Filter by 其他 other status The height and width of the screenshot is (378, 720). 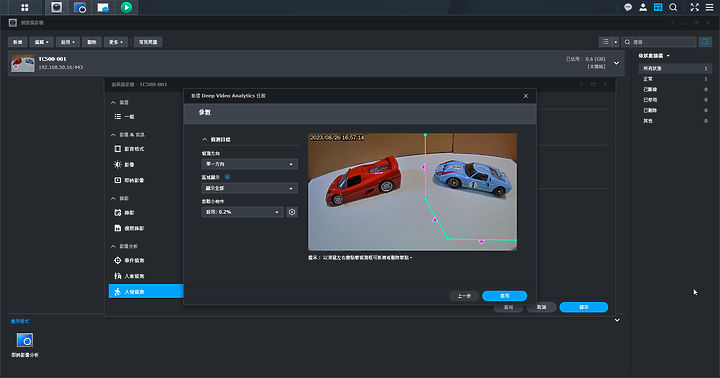(x=675, y=121)
